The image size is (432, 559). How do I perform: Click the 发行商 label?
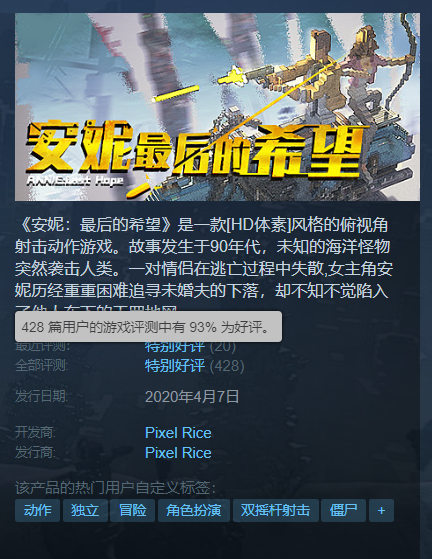tap(35, 452)
